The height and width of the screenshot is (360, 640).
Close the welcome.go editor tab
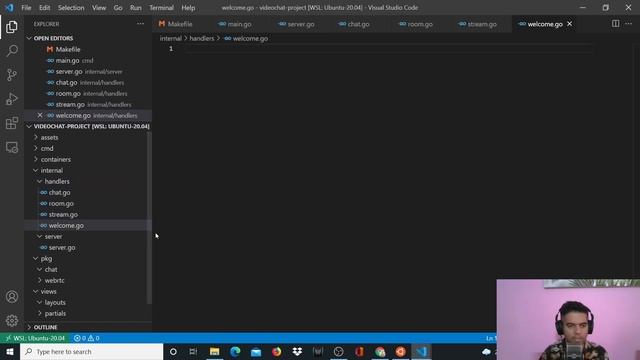pos(569,24)
